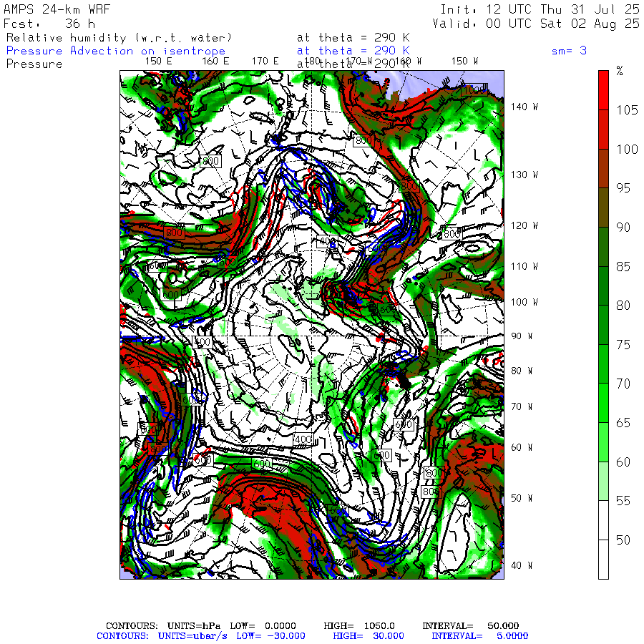
Task: Select the '100 W' longitude label
Action: (x=525, y=302)
